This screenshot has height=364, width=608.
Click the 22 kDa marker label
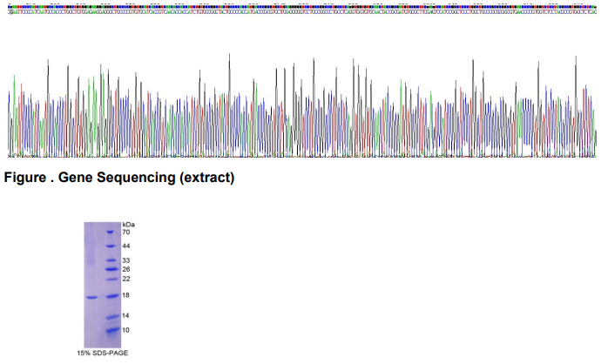(125, 279)
